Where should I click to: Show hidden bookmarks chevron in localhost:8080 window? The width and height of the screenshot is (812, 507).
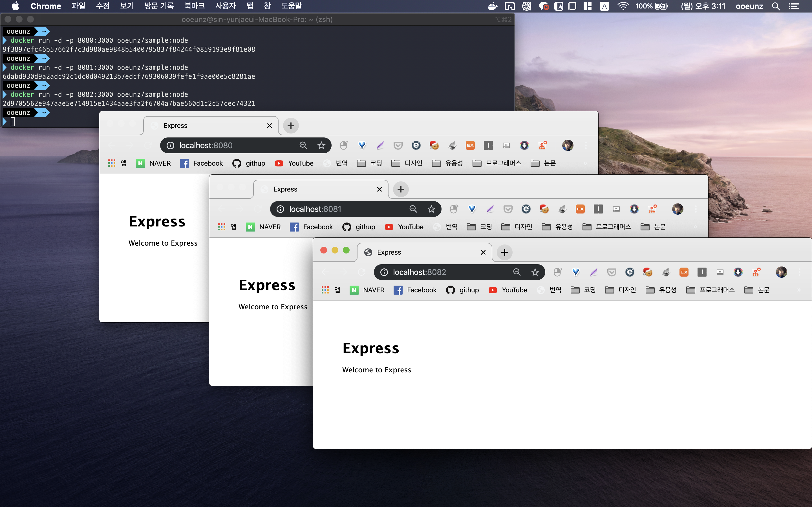[x=585, y=163]
